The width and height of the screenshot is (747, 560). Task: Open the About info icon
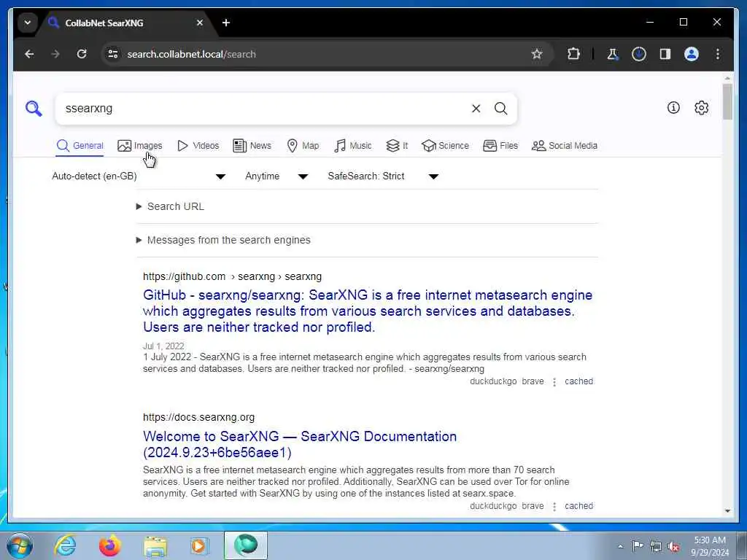(673, 108)
